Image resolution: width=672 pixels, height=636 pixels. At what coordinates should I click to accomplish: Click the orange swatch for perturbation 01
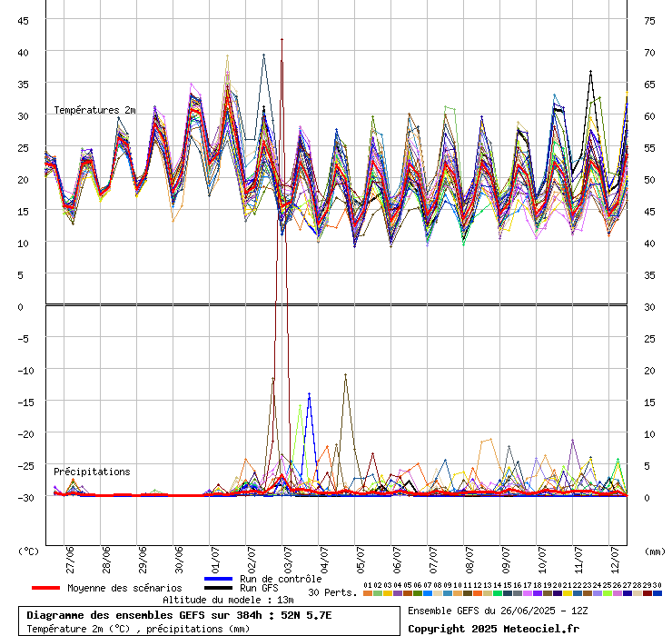pyautogui.click(x=367, y=593)
